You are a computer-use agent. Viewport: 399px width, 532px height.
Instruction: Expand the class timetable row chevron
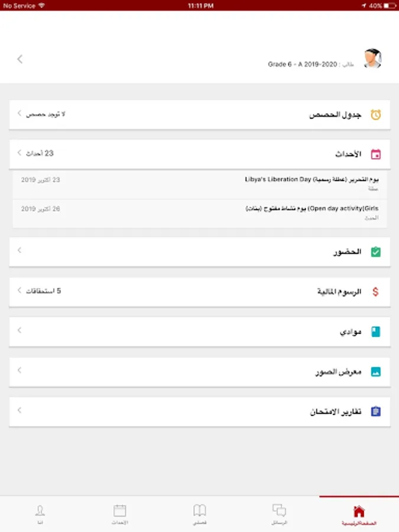point(20,113)
